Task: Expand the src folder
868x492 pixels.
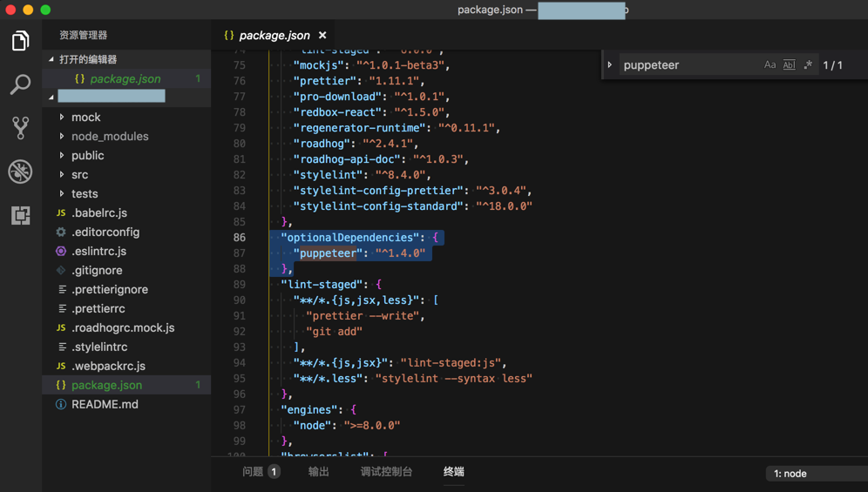Action: pyautogui.click(x=80, y=175)
